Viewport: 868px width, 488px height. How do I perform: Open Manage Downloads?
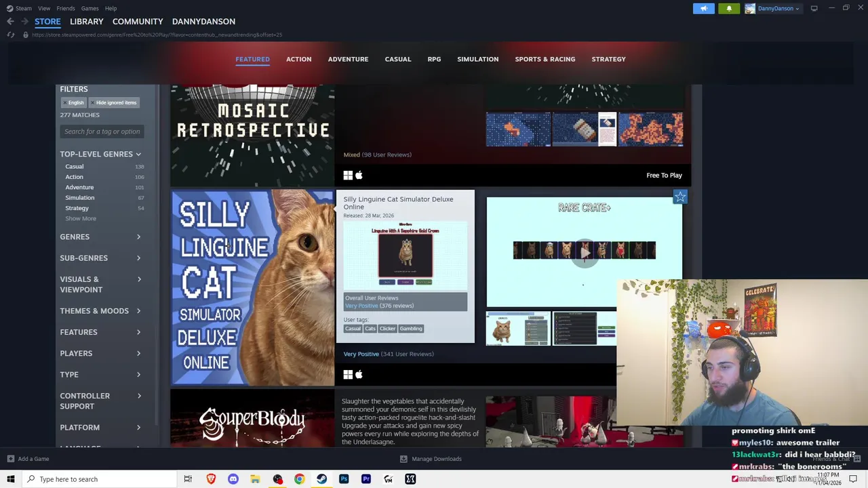pyautogui.click(x=431, y=459)
